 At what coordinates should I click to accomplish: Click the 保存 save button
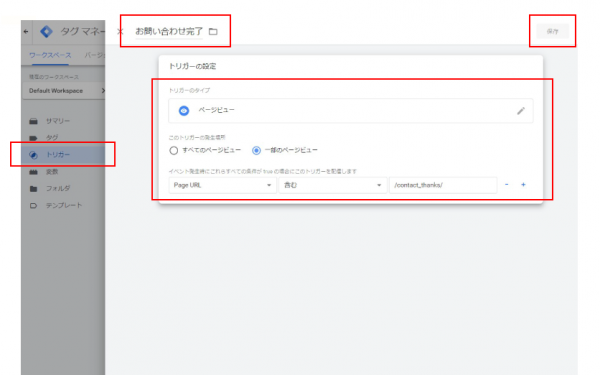point(552,31)
